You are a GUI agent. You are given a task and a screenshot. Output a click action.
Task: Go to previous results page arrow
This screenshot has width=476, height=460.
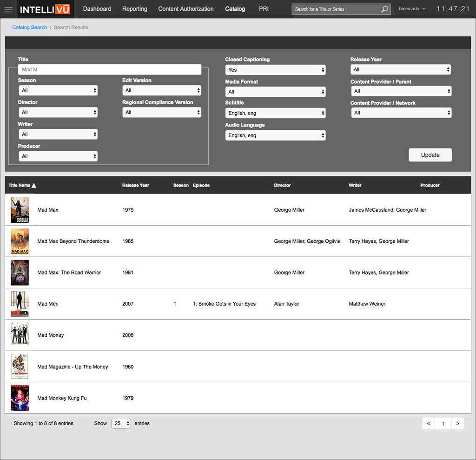(x=428, y=424)
